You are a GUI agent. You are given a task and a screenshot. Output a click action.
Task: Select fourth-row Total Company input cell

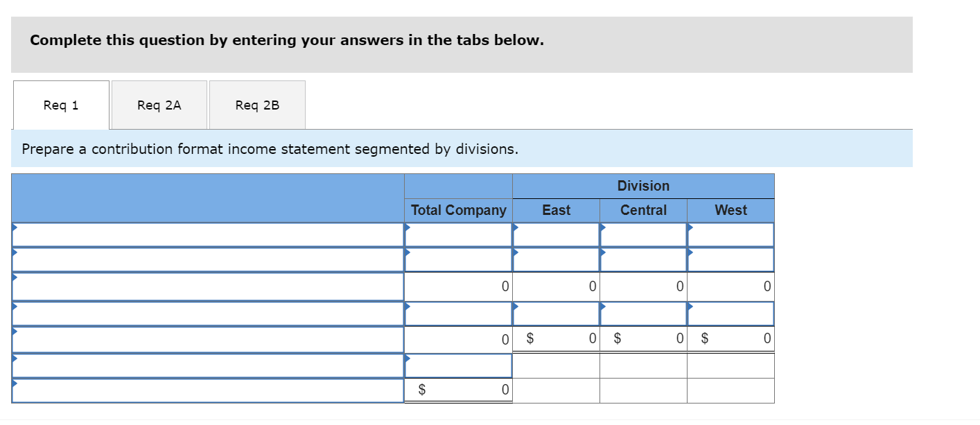click(x=458, y=313)
